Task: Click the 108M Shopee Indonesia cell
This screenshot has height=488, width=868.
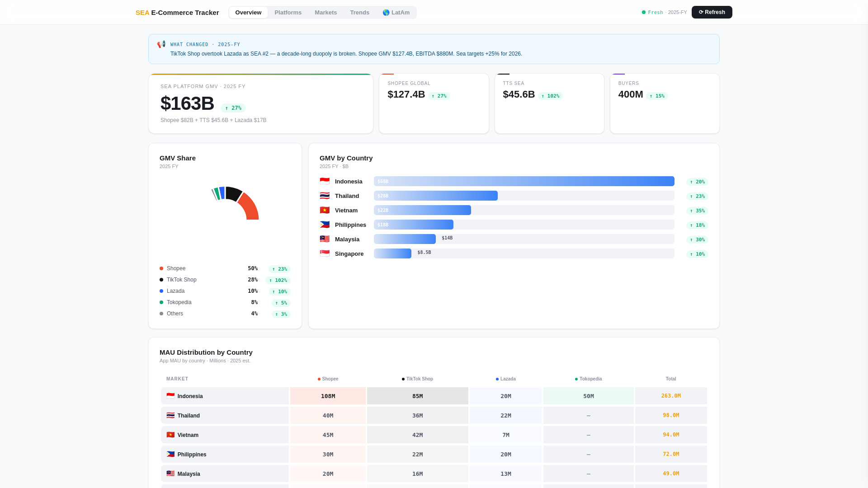Action: pos(328,396)
